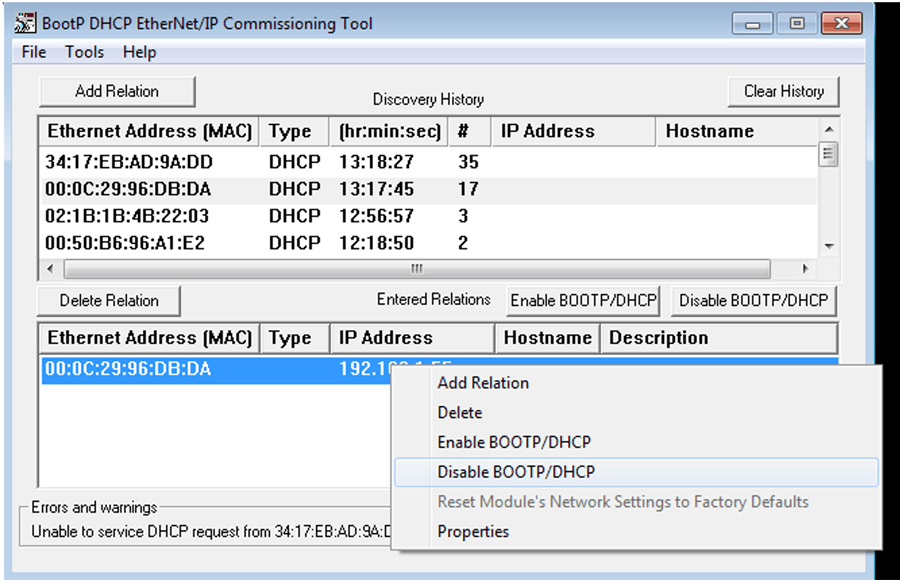Click the Enable BOOTP/DHCP button beside Entered Relations
The width and height of the screenshot is (900, 580).
(x=583, y=300)
